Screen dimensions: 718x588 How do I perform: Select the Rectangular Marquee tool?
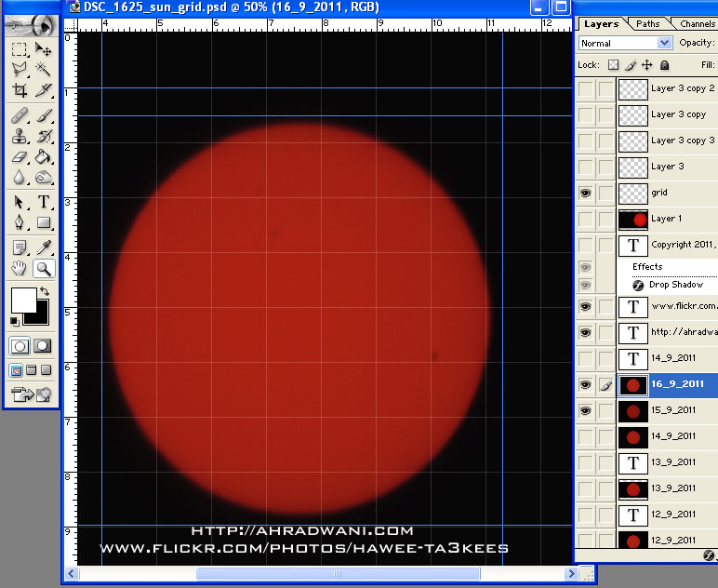tap(20, 49)
